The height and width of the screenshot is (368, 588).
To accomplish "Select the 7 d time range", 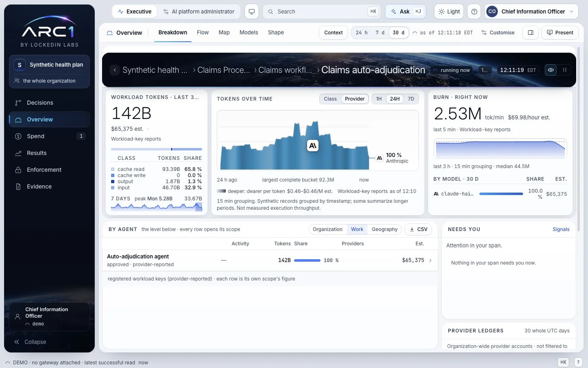I will click(x=380, y=33).
